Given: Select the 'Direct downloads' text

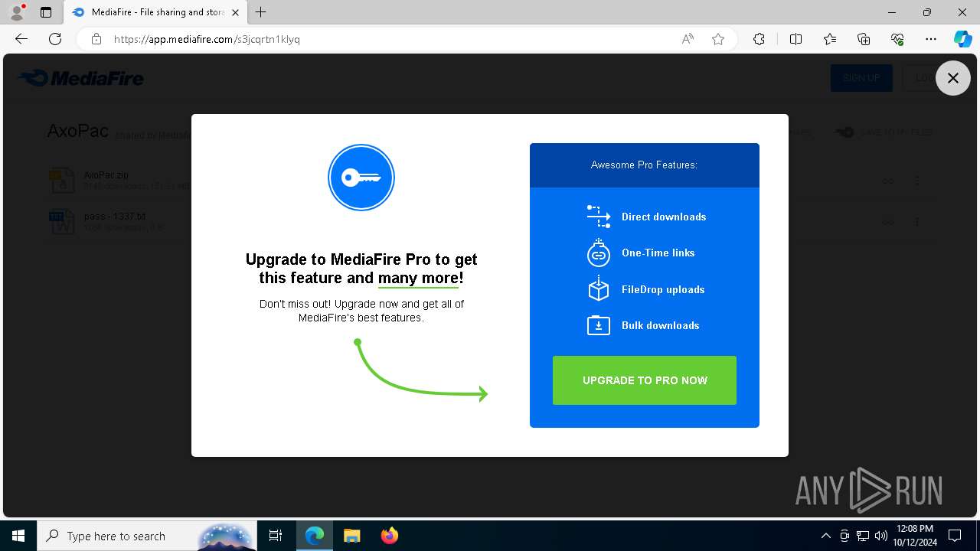Looking at the screenshot, I should (x=664, y=217).
